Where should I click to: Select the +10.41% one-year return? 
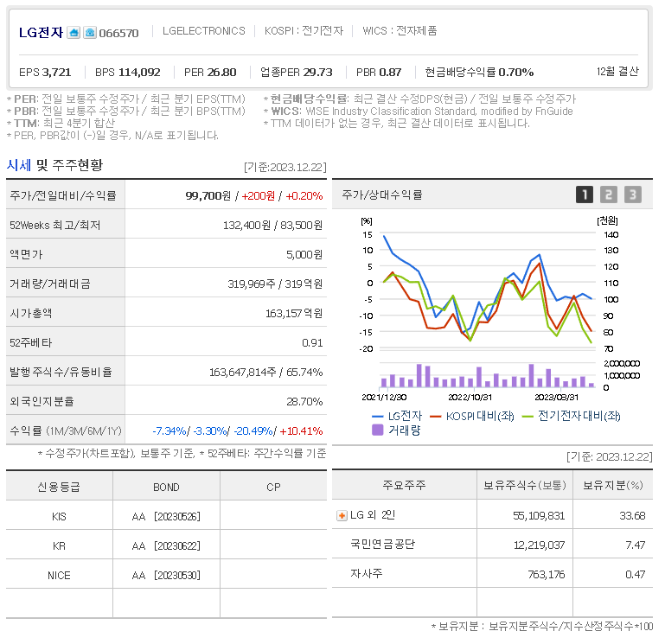pyautogui.click(x=301, y=431)
